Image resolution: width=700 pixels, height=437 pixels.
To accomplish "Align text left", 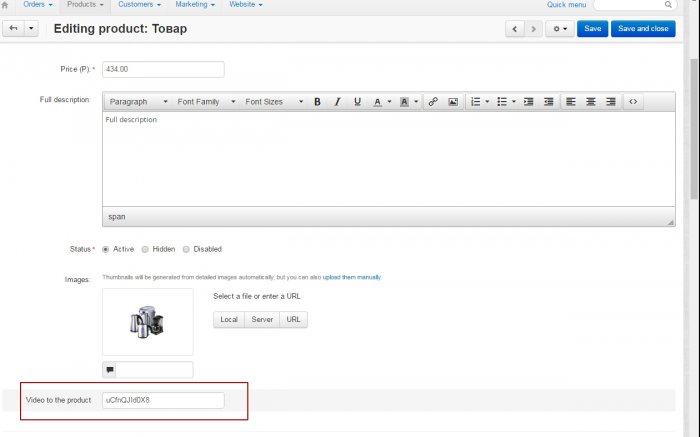I will tap(571, 102).
